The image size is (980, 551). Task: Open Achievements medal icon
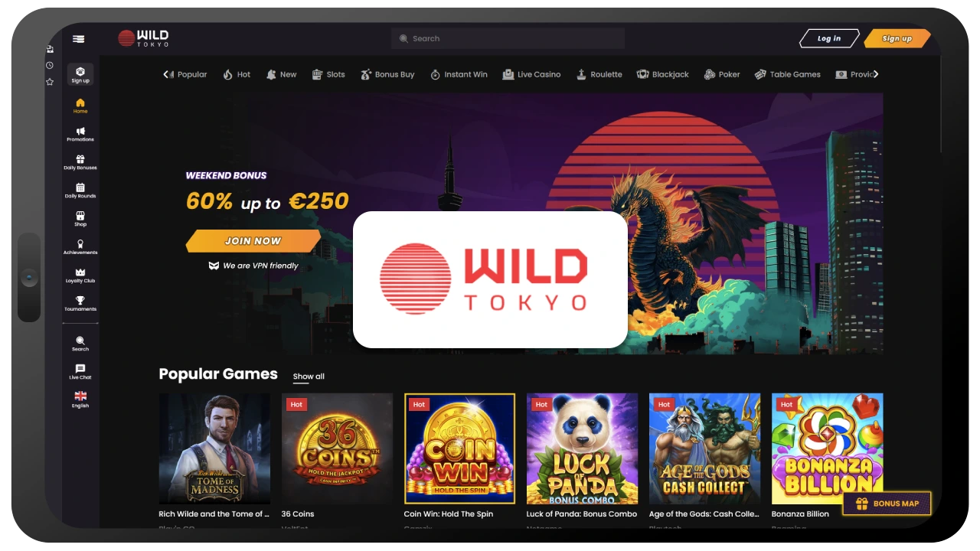point(80,247)
